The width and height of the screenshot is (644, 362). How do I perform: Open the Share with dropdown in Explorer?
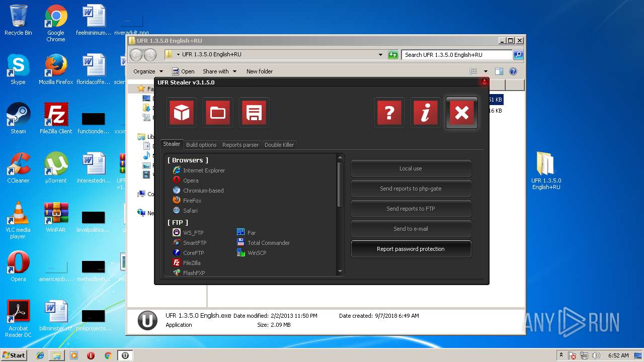tap(219, 71)
